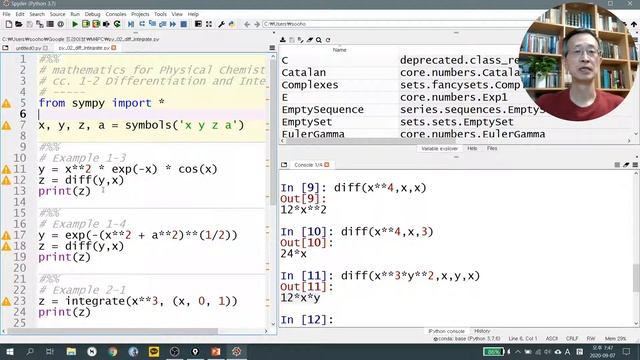Click the debugger Step into icon
640x360 pixels.
[x=152, y=24]
